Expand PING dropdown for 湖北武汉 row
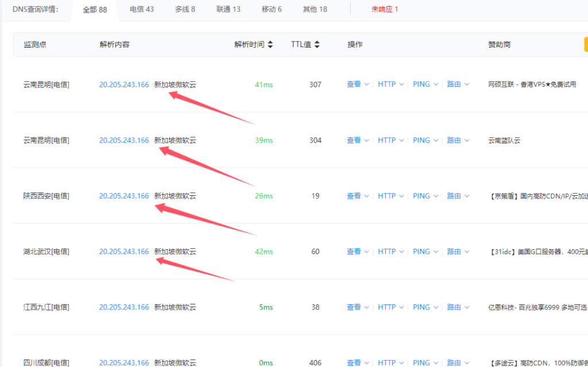 [425, 252]
